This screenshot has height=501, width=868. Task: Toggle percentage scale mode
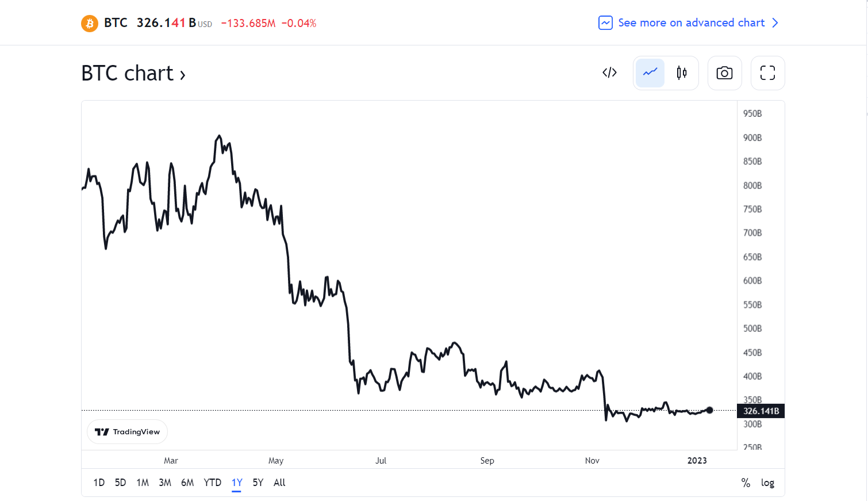[x=746, y=483]
